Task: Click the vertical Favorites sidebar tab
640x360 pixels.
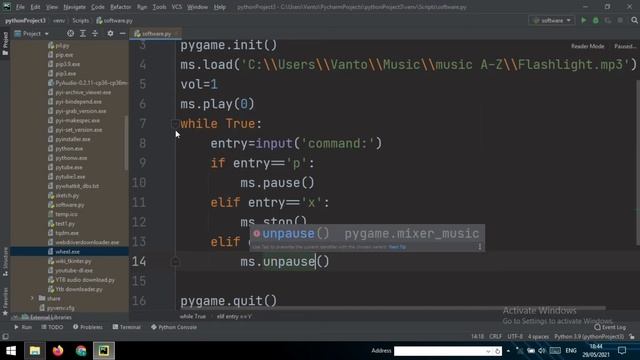Action: pos(5,301)
